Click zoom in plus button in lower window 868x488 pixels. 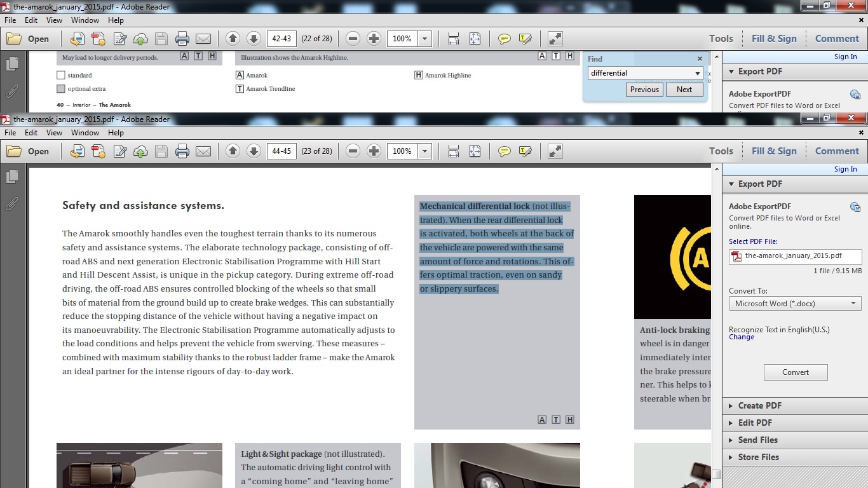[x=374, y=151]
